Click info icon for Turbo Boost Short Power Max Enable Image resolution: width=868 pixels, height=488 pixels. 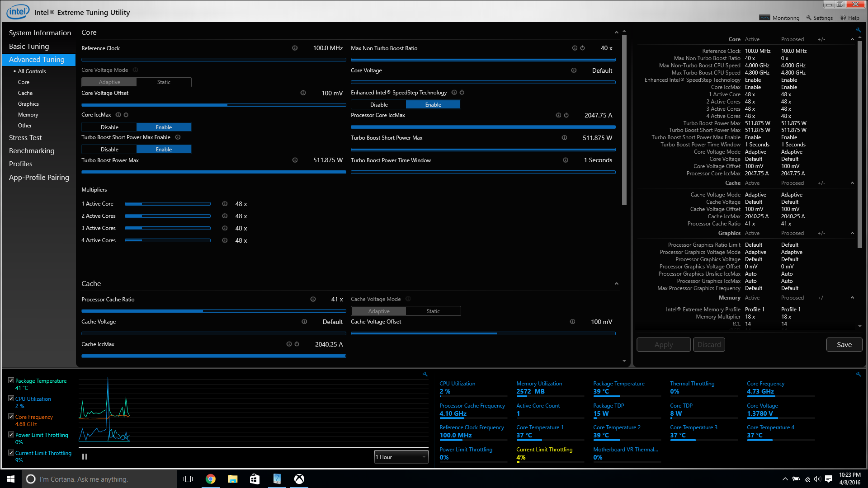pos(178,137)
